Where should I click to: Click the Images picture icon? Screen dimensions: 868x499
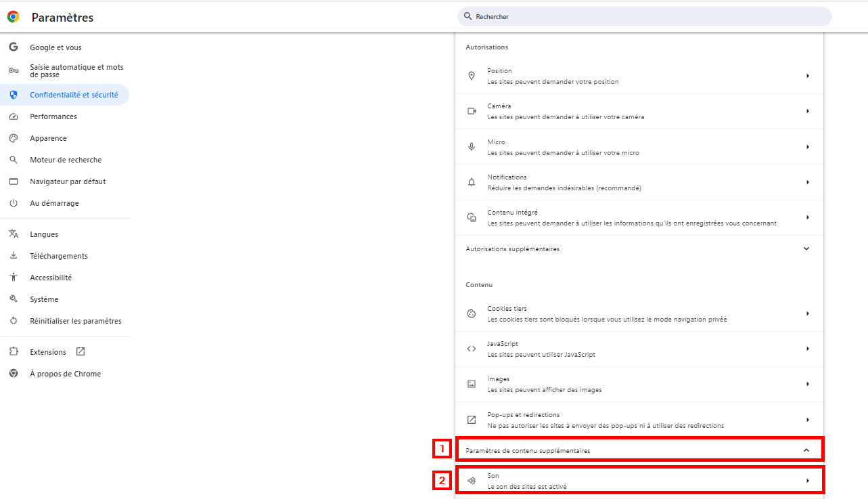[x=472, y=384]
